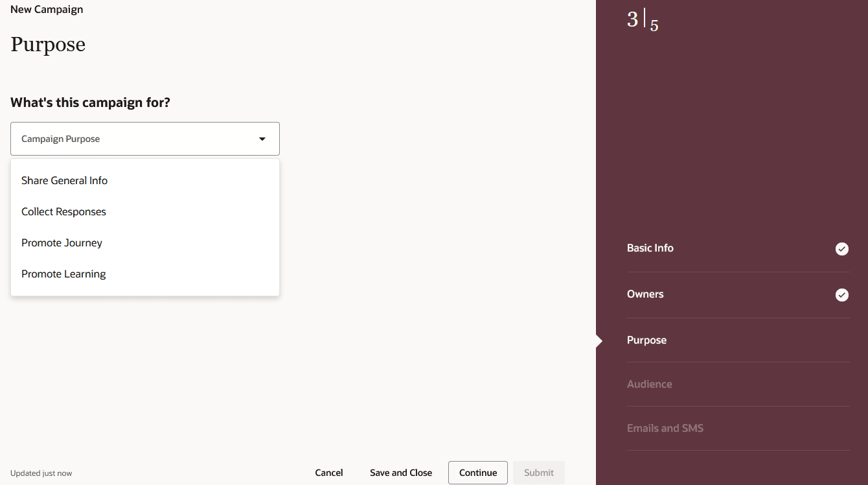
Task: Click the checkmark icon beside Basic Info
Action: pos(841,248)
